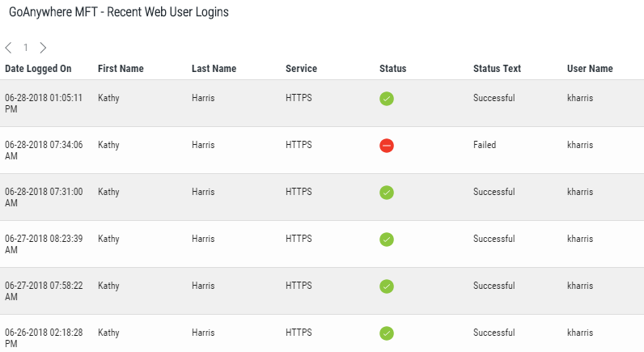Click the Status Text column header
Image resolution: width=644 pixels, height=352 pixels.
click(497, 69)
